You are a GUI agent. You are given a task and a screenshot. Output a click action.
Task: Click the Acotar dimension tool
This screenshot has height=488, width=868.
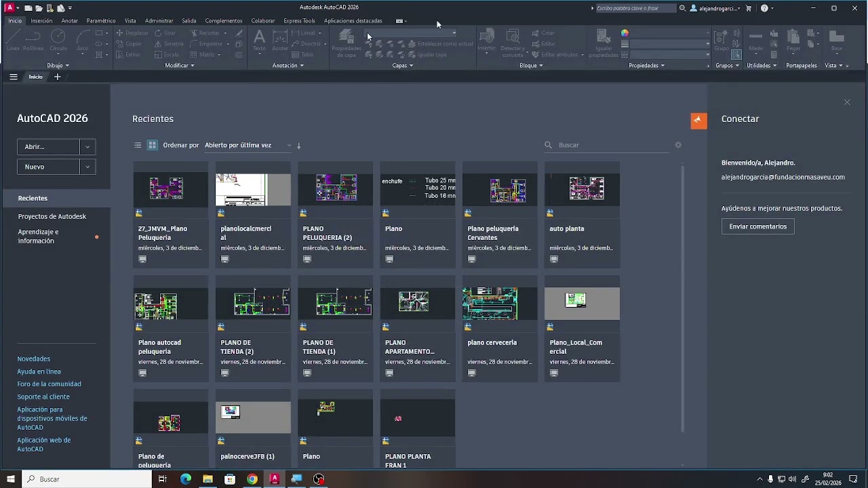(280, 40)
